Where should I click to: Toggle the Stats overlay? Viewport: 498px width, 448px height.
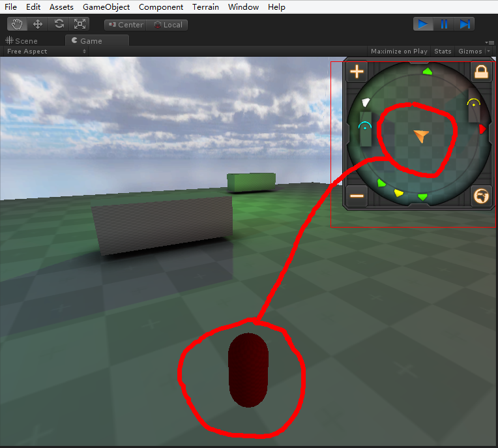tap(443, 51)
